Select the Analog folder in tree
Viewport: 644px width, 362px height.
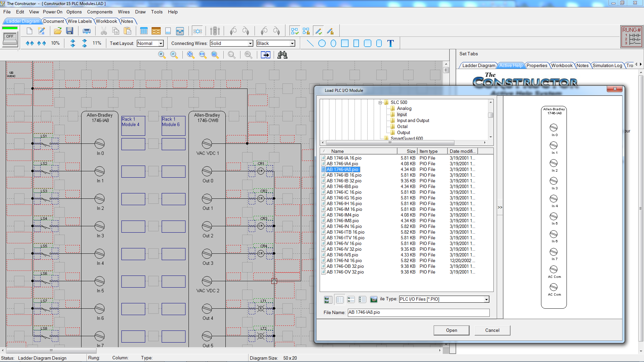pyautogui.click(x=404, y=109)
